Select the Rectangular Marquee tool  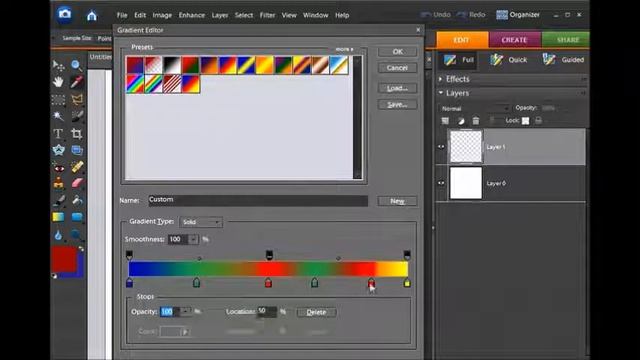[x=58, y=100]
